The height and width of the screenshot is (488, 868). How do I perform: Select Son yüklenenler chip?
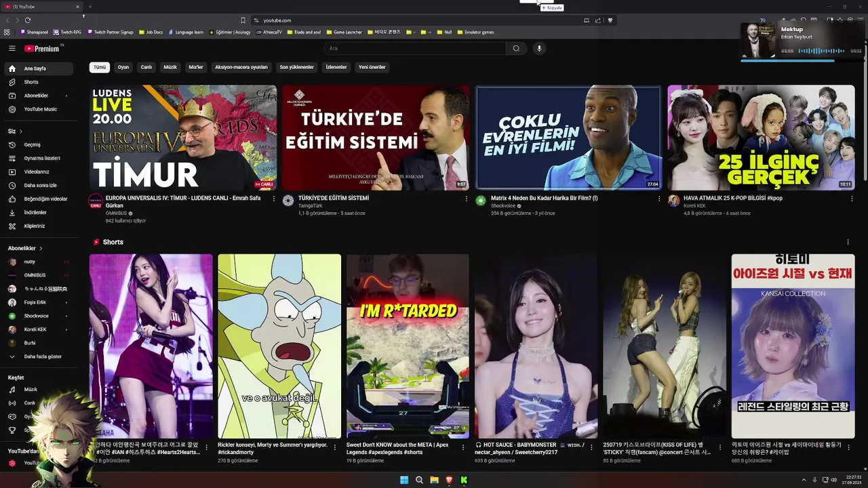click(297, 67)
